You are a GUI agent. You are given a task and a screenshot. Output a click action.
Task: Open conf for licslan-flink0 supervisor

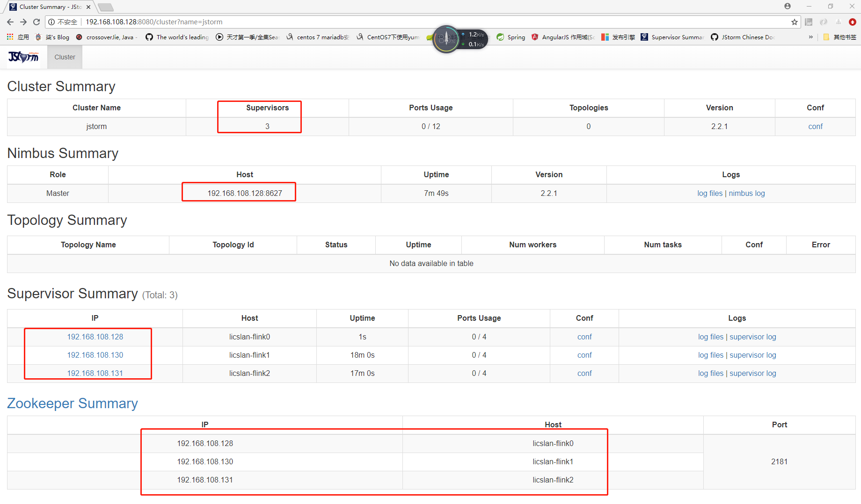click(x=584, y=337)
